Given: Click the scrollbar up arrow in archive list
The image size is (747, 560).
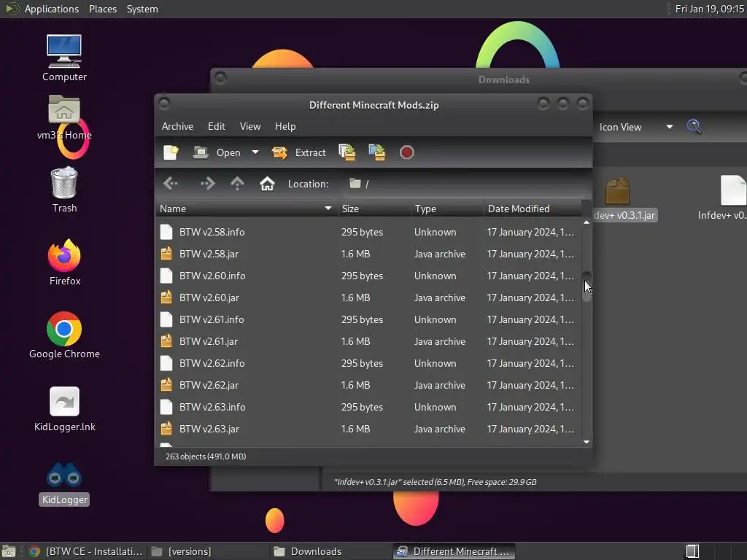Looking at the screenshot, I should coord(587,222).
